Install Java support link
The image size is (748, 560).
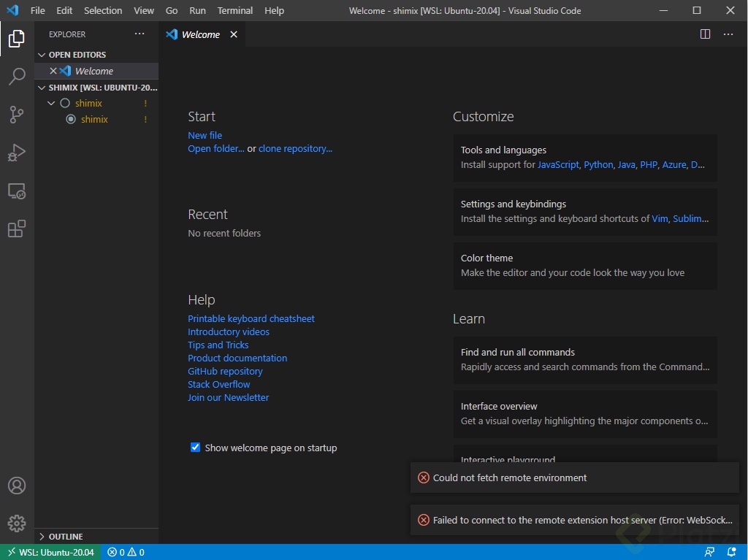(x=626, y=164)
